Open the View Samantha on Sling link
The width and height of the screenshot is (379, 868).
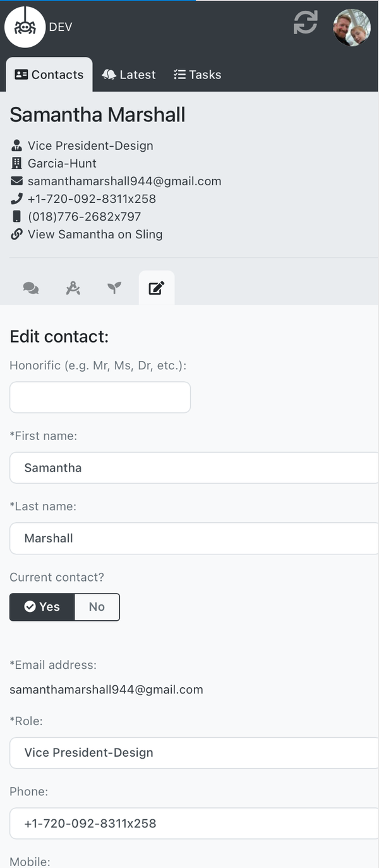(x=95, y=235)
